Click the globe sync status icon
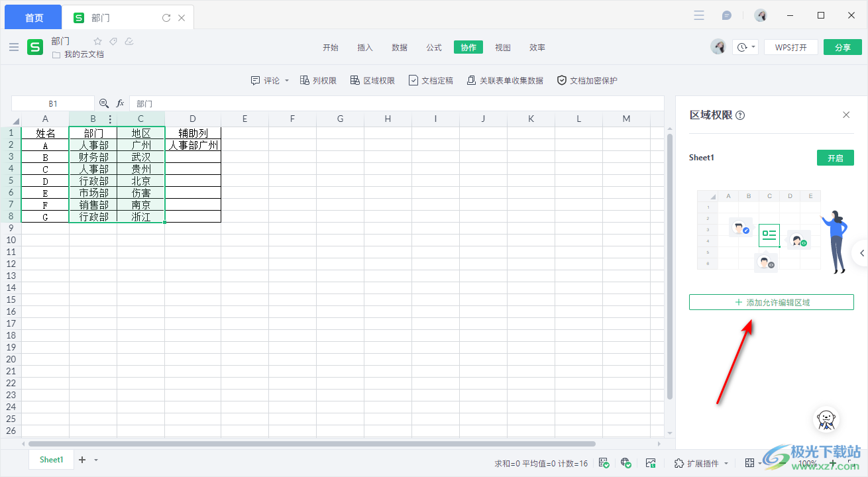 [626, 463]
